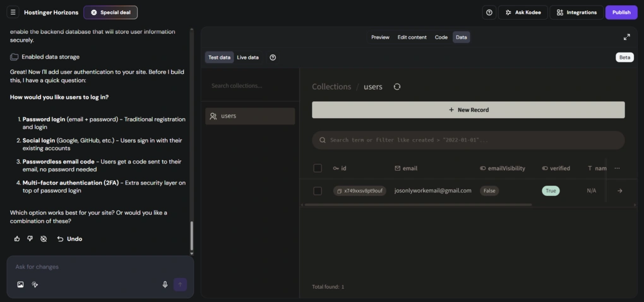Switch to Live data
The image size is (644, 302).
tap(247, 57)
